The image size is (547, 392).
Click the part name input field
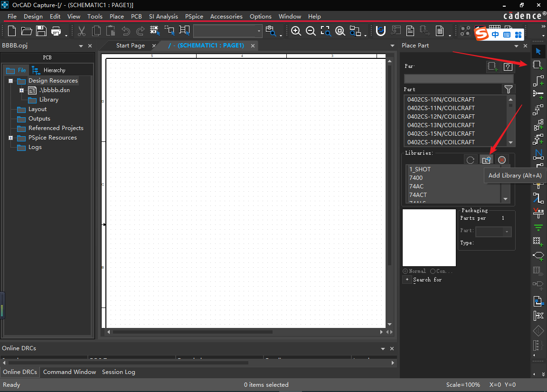click(x=459, y=78)
